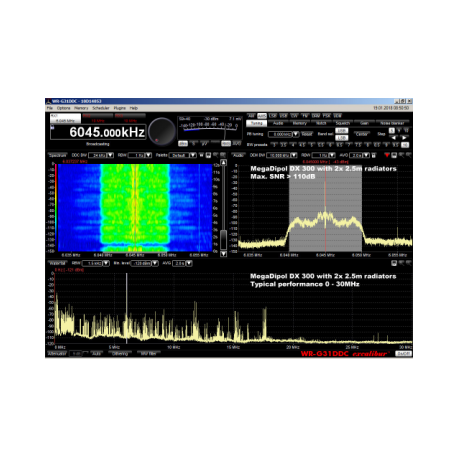Image resolution: width=458 pixels, height=458 pixels.
Task: Select FM demodulation mode
Action: tap(305, 116)
